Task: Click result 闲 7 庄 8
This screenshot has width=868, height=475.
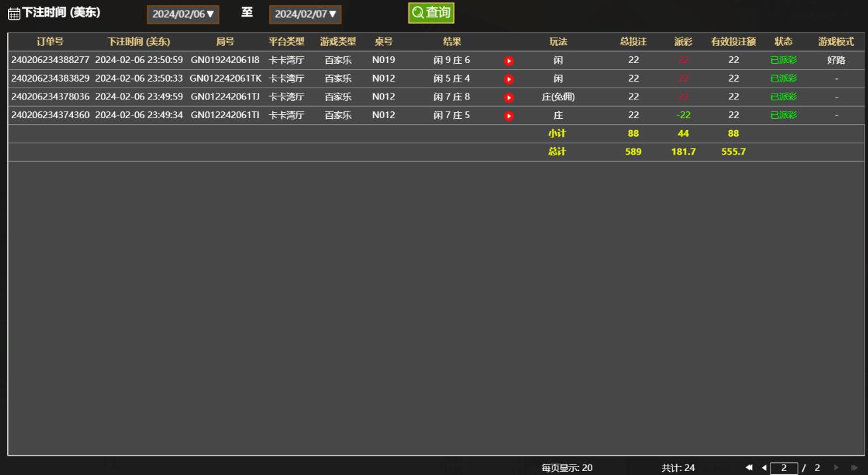Action: coord(452,97)
